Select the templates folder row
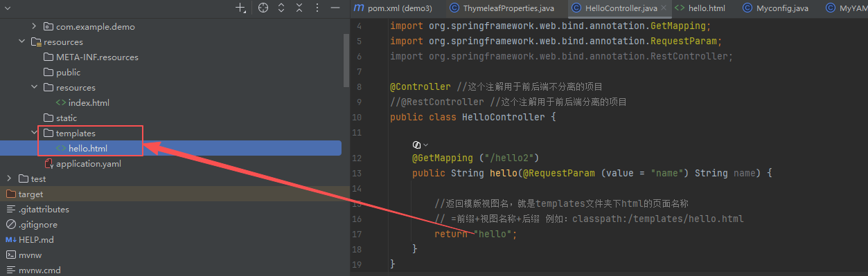 [x=170, y=134]
